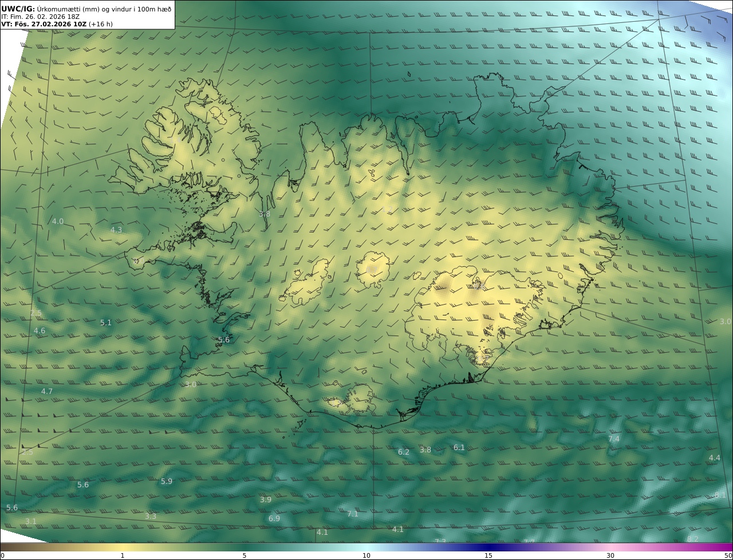
Task: Click the 3.9 value label on the map
Action: click(x=266, y=499)
